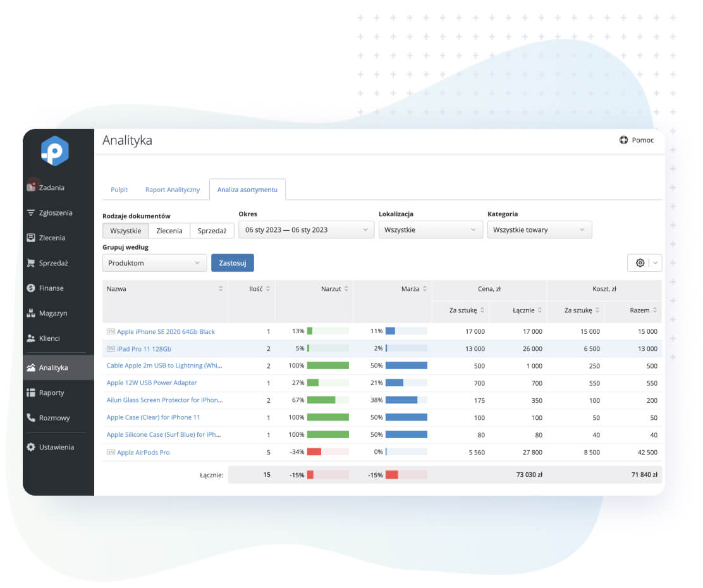This screenshot has height=588, width=703.
Task: Switch to the Pulpit tab
Action: [119, 190]
